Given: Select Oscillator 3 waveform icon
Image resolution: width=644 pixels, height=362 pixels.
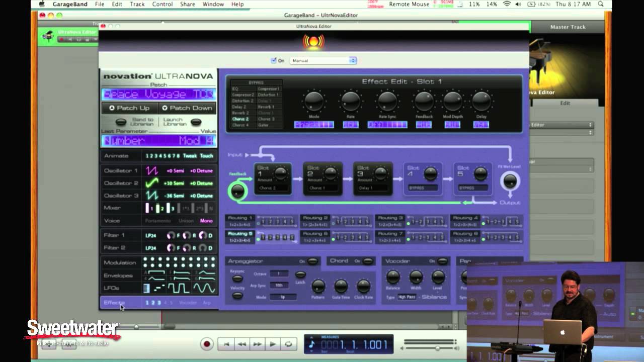Looking at the screenshot, I should 152,196.
